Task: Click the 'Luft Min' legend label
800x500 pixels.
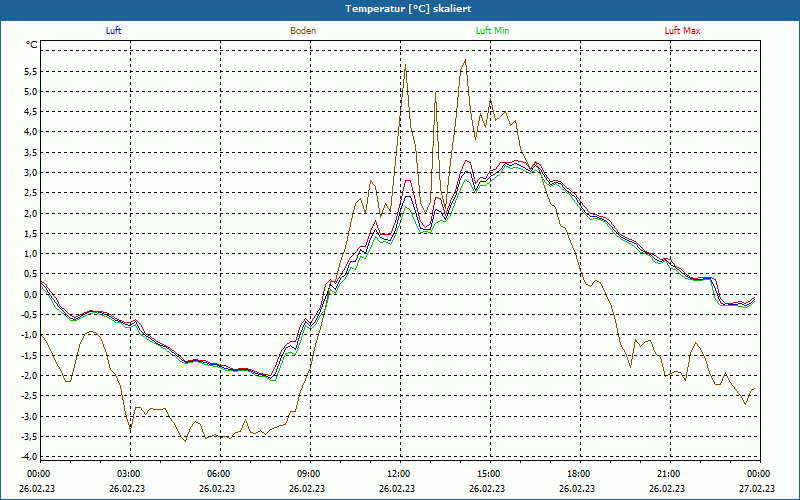Action: (x=492, y=31)
